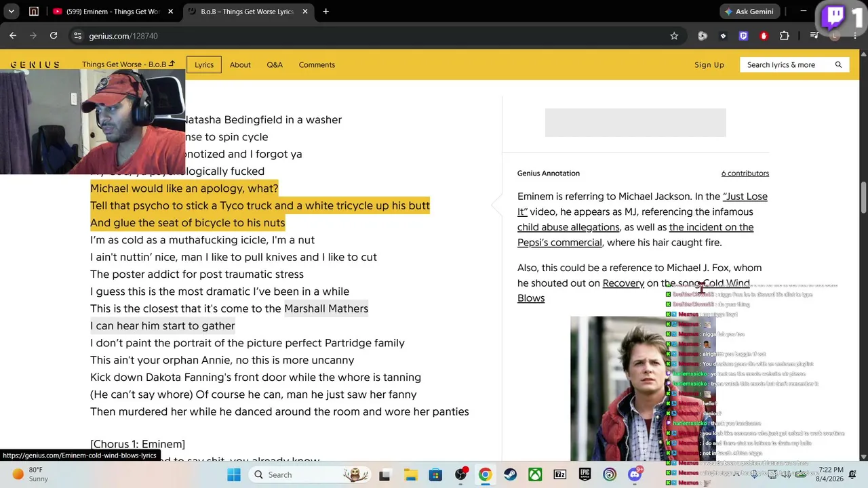Open Task View on the taskbar
Viewport: 868px width, 488px height.
coord(384,474)
